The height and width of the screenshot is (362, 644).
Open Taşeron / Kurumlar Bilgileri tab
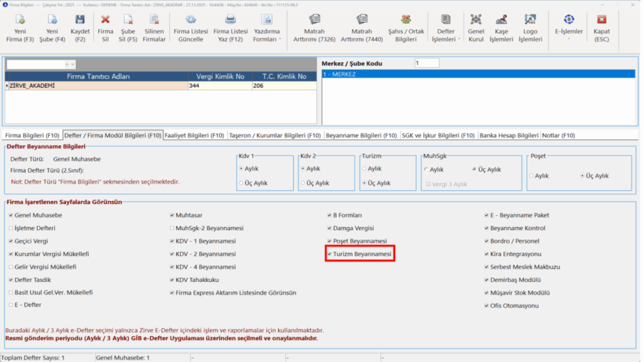coord(275,136)
